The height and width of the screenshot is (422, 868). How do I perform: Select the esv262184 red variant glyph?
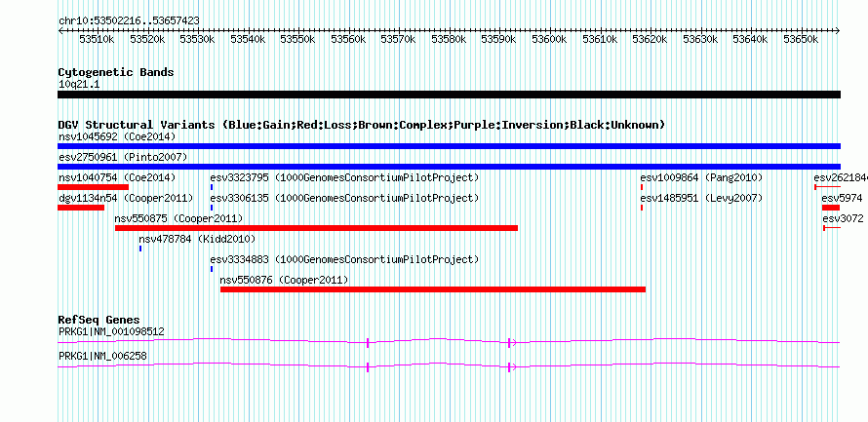point(828,187)
